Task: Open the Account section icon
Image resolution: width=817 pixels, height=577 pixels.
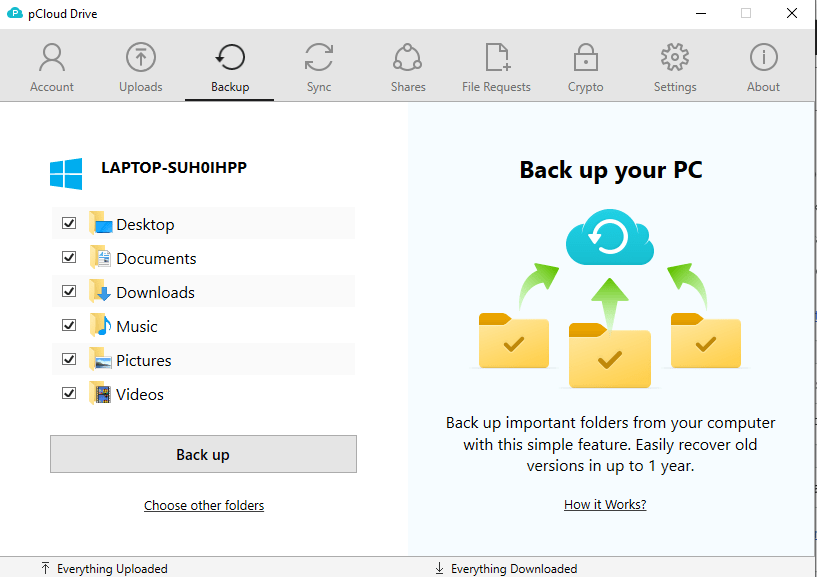Action: click(x=52, y=57)
